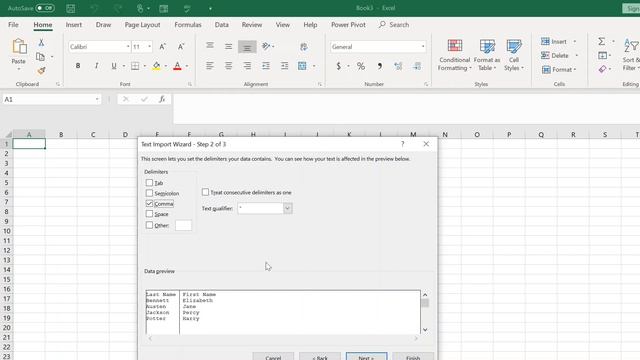
Task: Toggle Underline formatting
Action: 114,66
